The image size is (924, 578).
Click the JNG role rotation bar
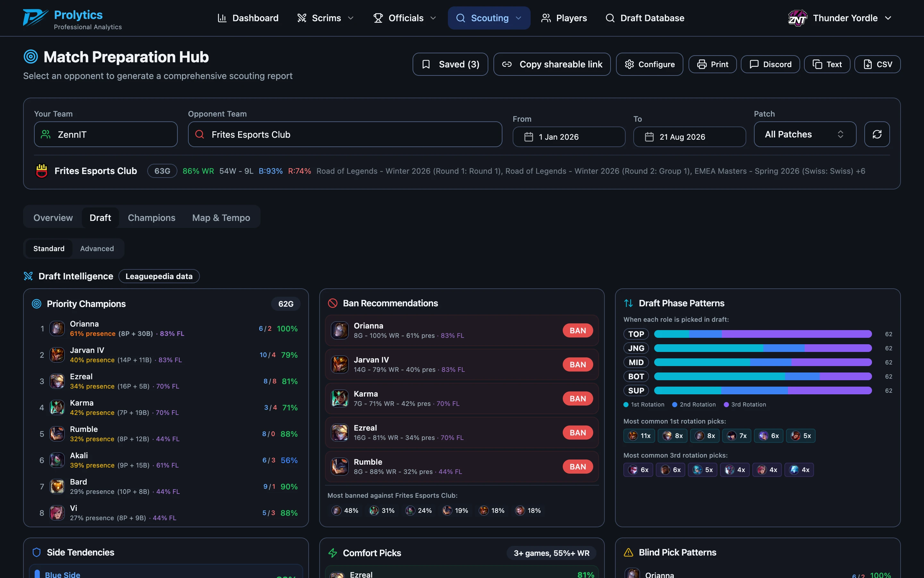[x=763, y=348]
